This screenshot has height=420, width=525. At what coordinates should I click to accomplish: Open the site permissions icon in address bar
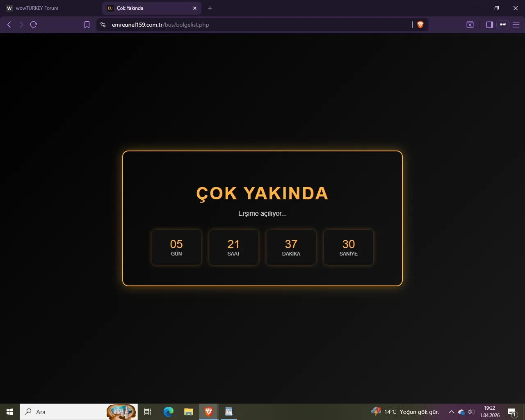pyautogui.click(x=103, y=25)
